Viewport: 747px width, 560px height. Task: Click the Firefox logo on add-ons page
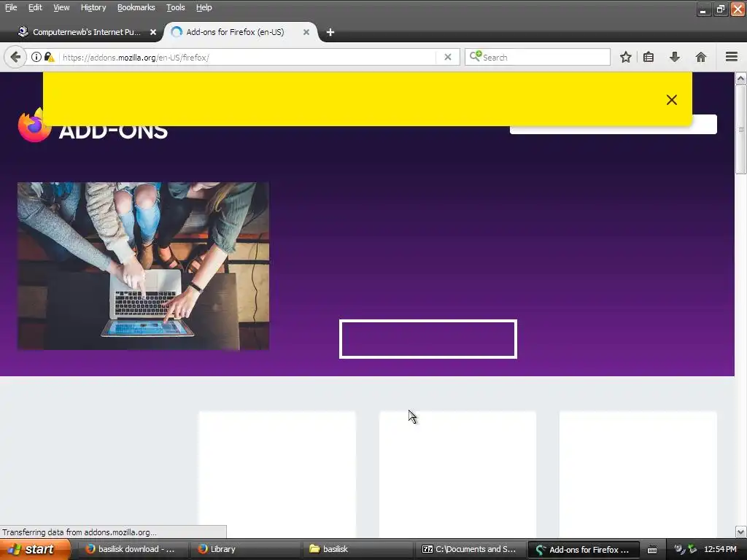coord(34,125)
